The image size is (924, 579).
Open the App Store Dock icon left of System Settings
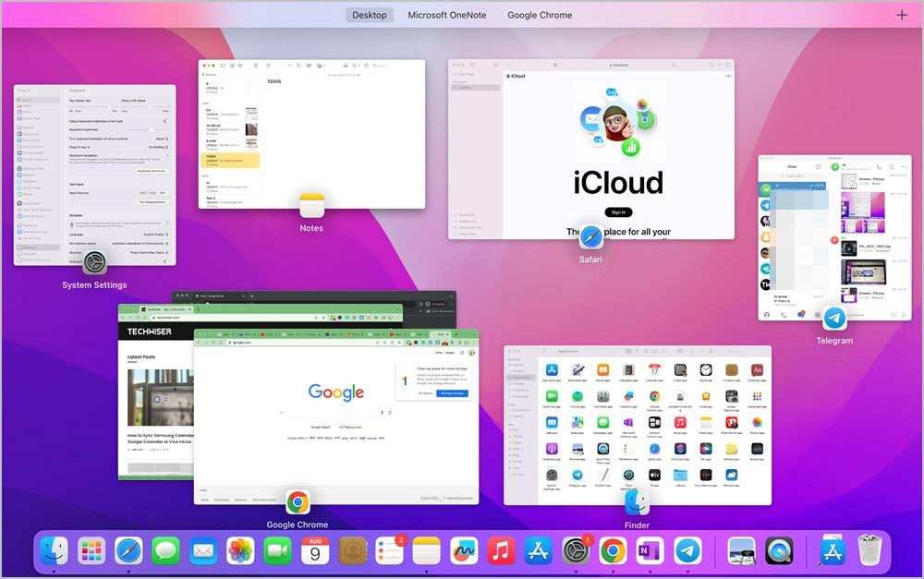click(x=539, y=551)
